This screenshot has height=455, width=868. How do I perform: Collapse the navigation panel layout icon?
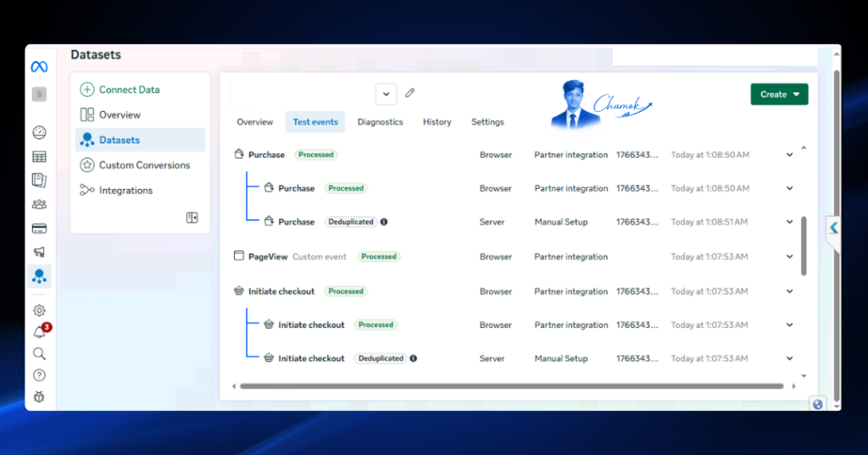pos(192,218)
